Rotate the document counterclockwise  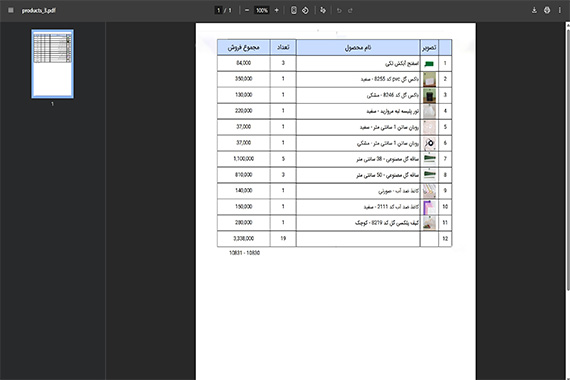click(305, 10)
